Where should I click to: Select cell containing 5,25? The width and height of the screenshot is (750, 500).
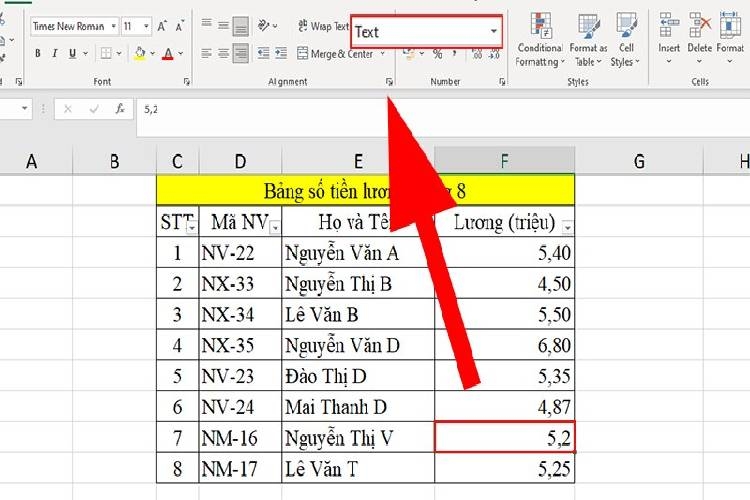click(505, 468)
